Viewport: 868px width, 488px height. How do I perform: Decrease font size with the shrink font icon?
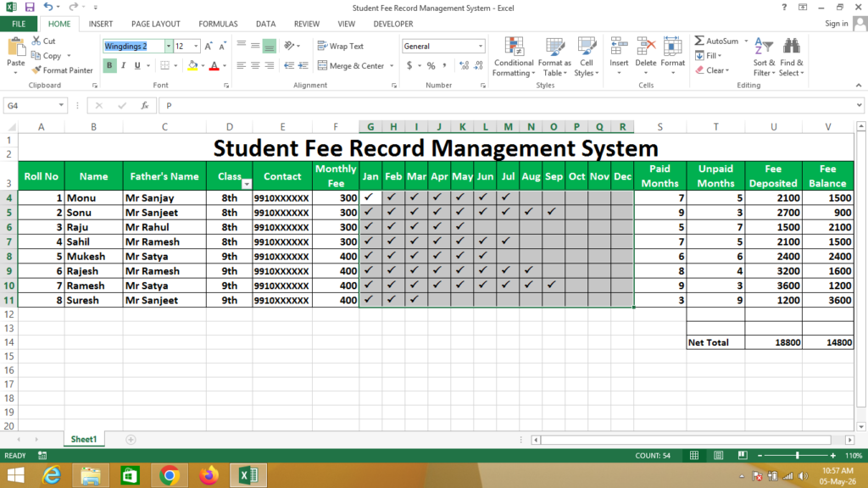click(222, 47)
